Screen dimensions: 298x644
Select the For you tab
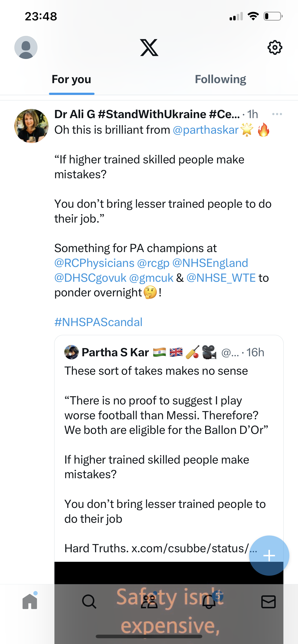(71, 79)
